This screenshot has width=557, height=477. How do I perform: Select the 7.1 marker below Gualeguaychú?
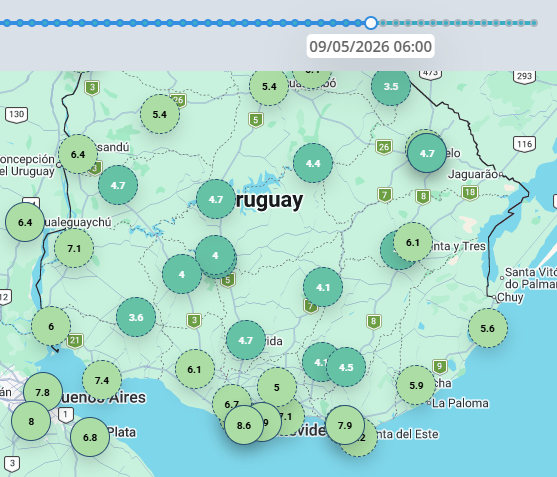[x=74, y=248]
